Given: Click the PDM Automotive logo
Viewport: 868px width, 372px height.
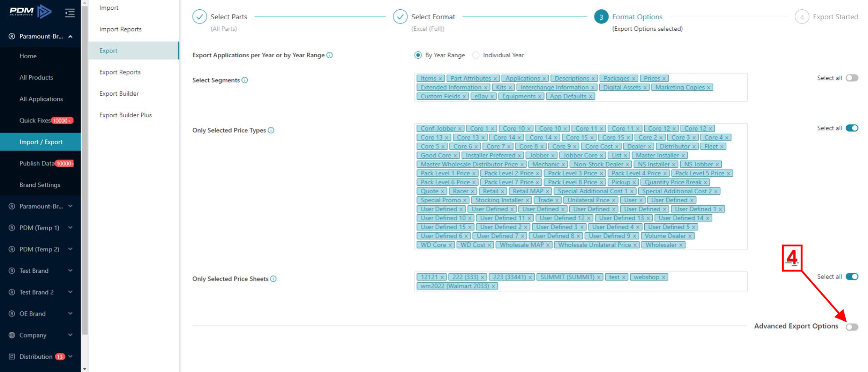Looking at the screenshot, I should [30, 12].
